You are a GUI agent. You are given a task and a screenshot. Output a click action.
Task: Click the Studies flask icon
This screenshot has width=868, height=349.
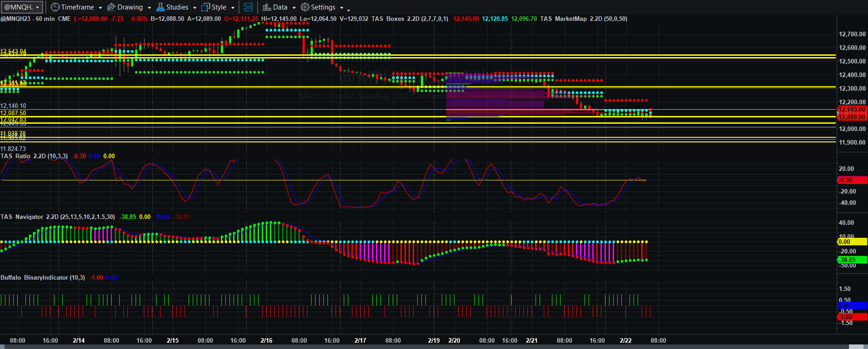coord(160,7)
